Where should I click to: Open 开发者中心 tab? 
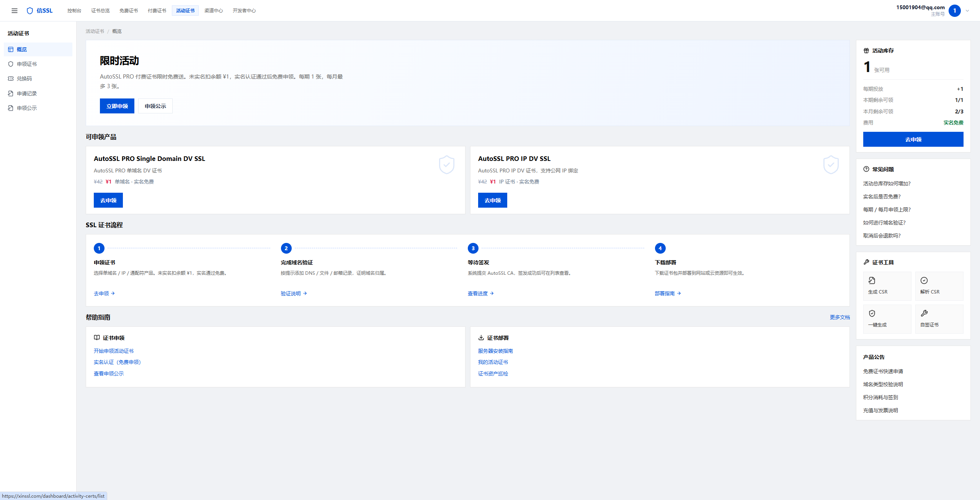pos(244,11)
